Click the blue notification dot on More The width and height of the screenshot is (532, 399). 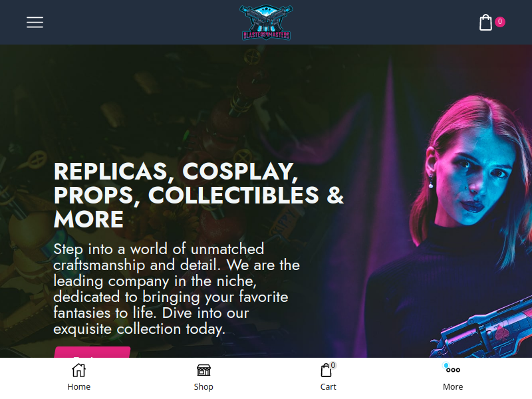click(x=446, y=365)
